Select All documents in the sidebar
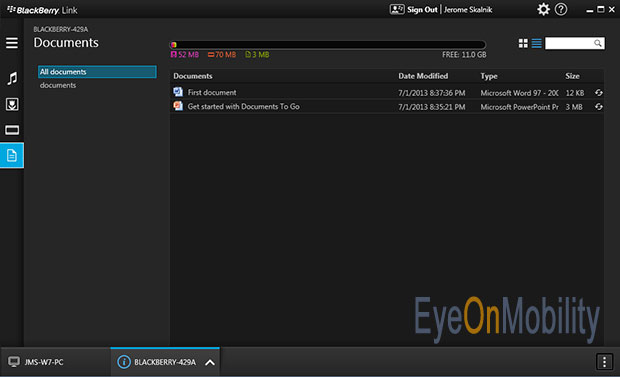620x377 pixels. [x=97, y=72]
